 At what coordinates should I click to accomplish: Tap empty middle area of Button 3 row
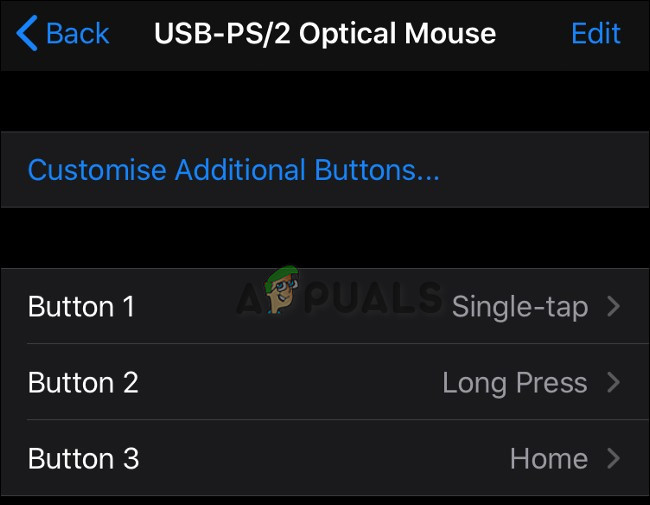(x=320, y=459)
